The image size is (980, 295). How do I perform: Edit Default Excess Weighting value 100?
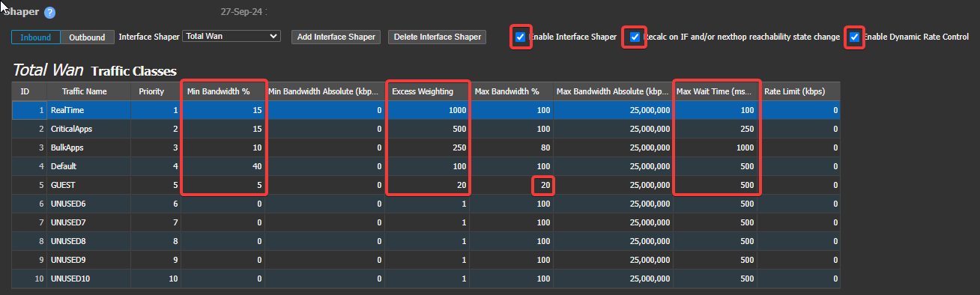pyautogui.click(x=428, y=166)
